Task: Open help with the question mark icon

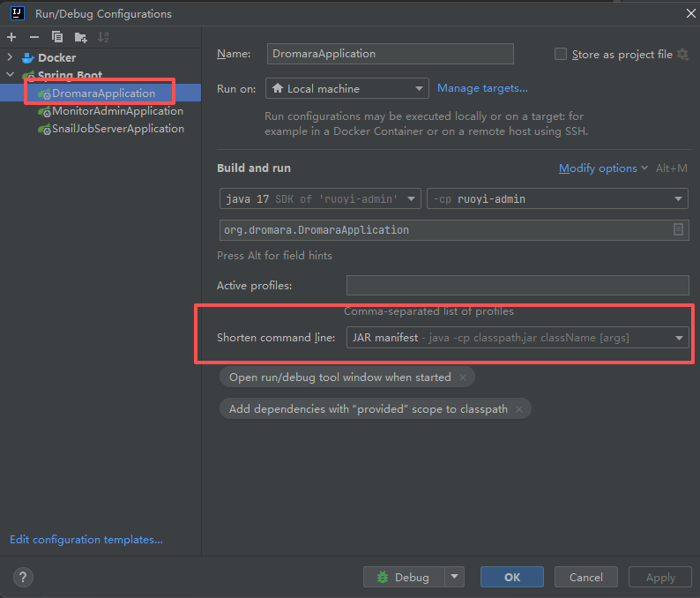Action: 24,578
